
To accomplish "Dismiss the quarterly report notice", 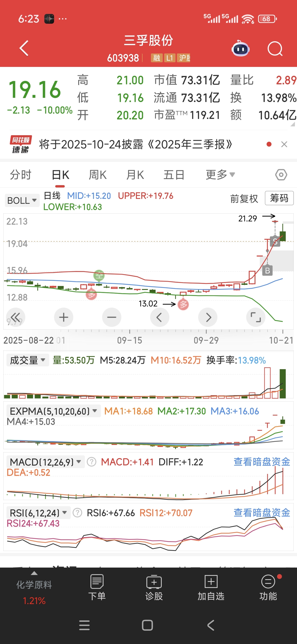I will [x=284, y=144].
